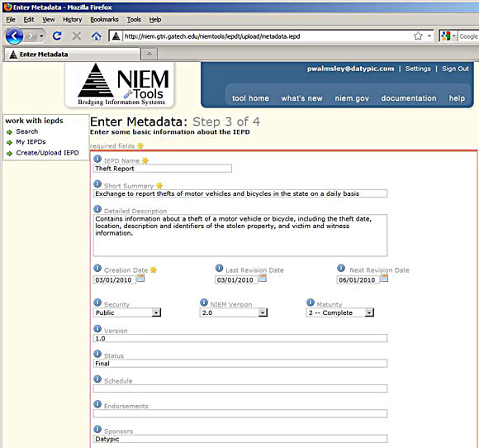Click the browser home icon

pos(97,36)
